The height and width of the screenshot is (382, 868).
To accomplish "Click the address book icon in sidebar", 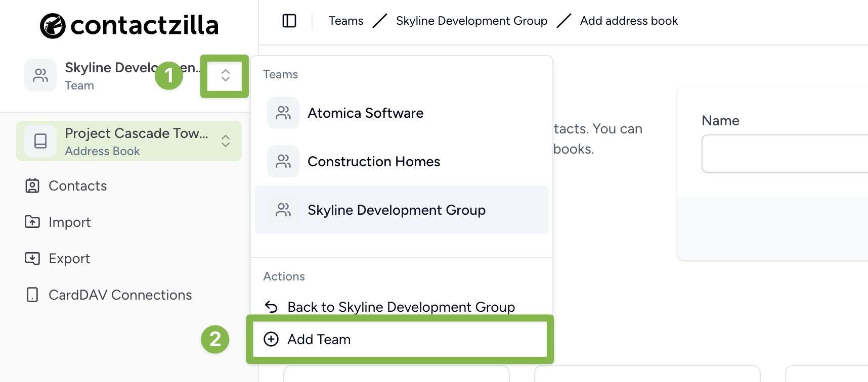I will 40,141.
